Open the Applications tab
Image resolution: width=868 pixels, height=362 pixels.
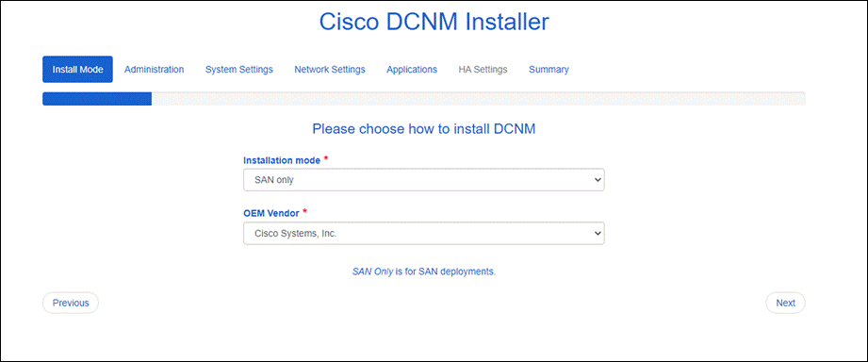click(x=412, y=69)
